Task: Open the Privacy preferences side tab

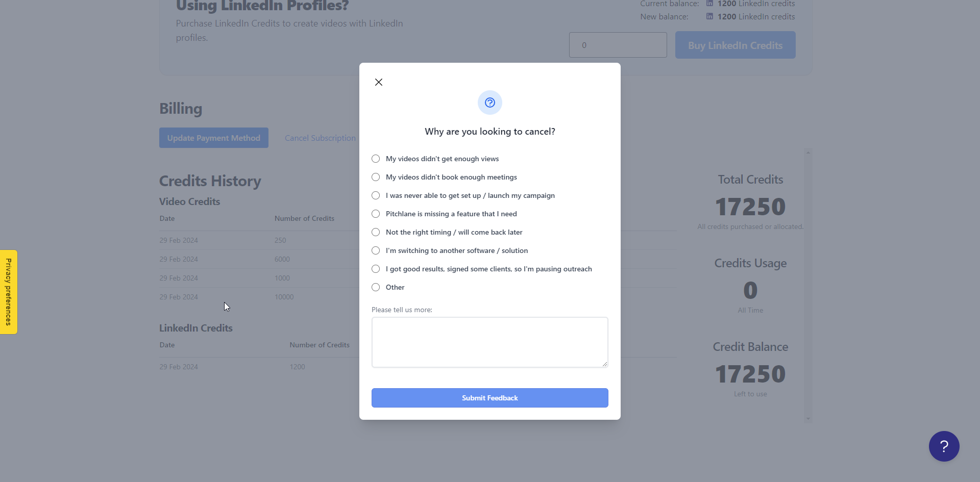Action: 9,292
